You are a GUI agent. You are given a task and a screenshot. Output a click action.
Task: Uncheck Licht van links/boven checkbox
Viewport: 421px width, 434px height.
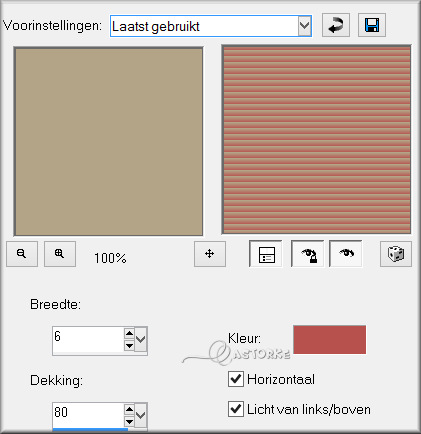click(x=236, y=409)
